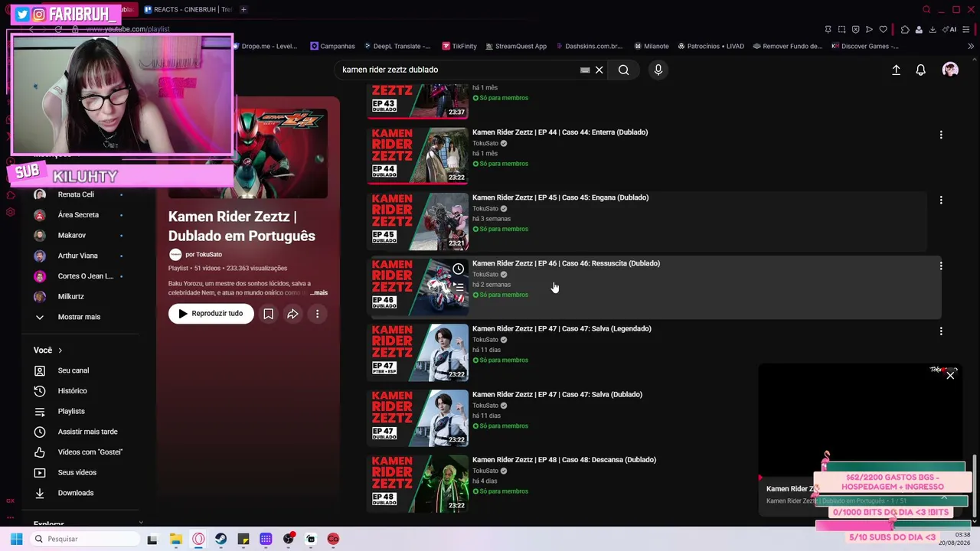Open EP 48 video thumbnail

point(418,484)
